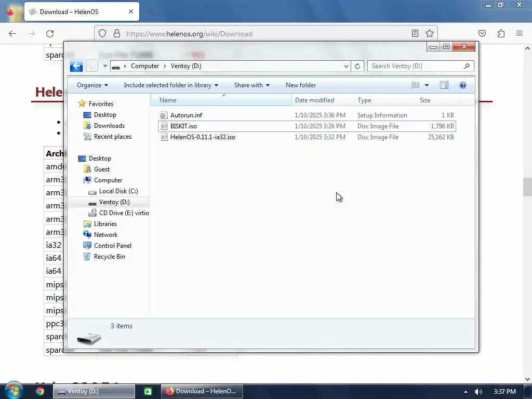Open the Guest user folder

click(x=101, y=169)
